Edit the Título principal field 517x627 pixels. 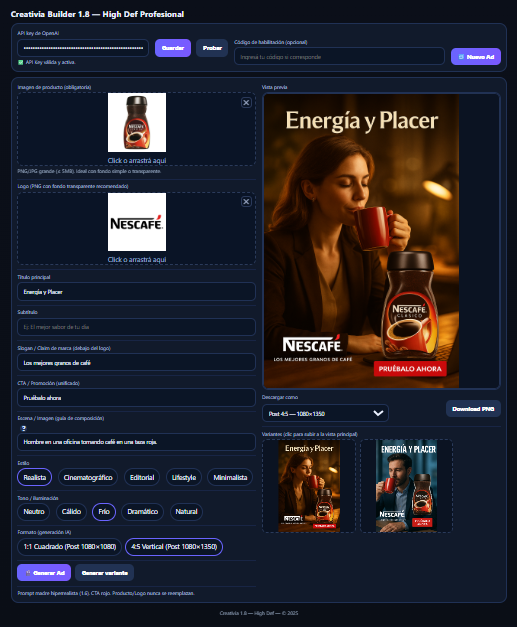tap(136, 292)
